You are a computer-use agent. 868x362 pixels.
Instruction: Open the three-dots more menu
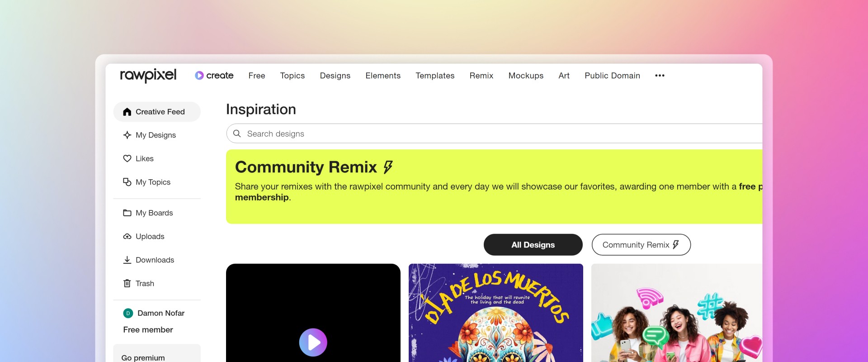point(660,76)
